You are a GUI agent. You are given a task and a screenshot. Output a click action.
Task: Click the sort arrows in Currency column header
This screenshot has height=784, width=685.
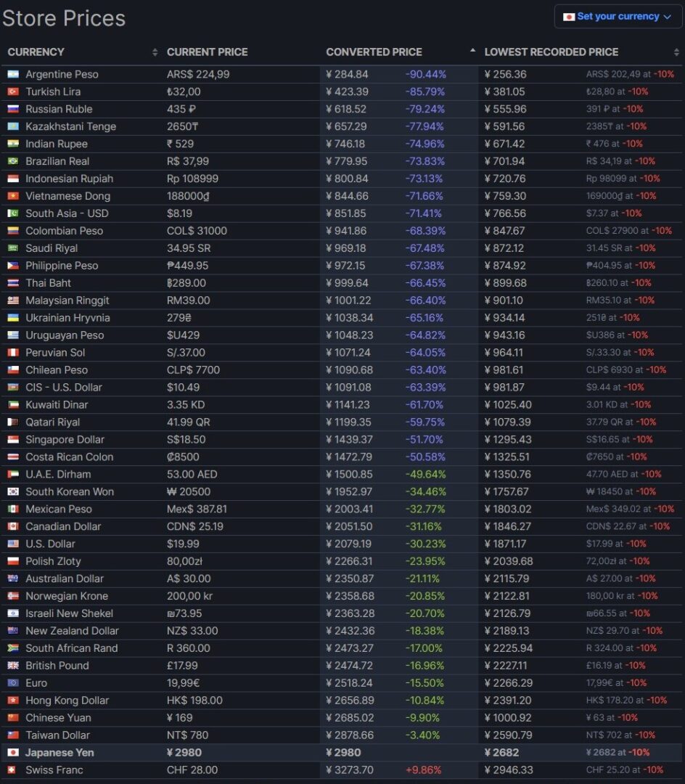click(155, 52)
